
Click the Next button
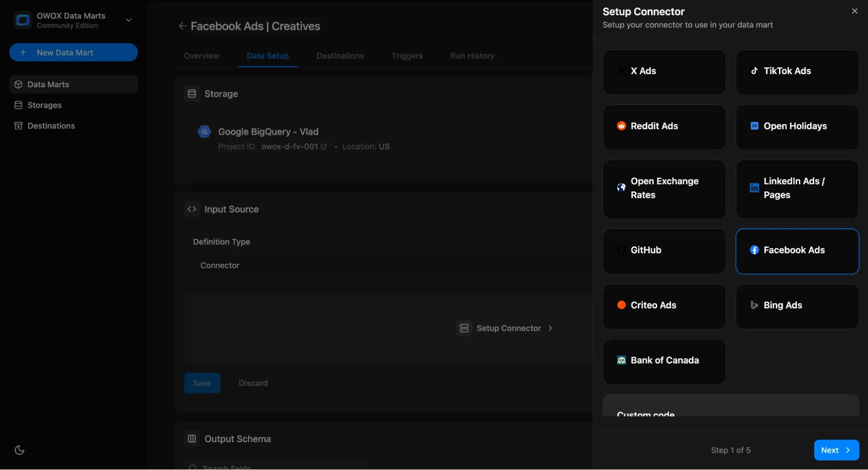[x=836, y=450]
